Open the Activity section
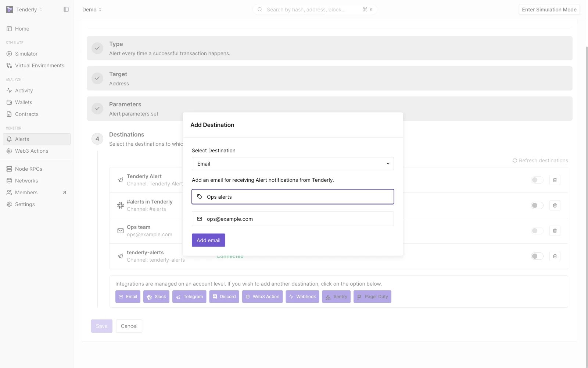This screenshot has width=588, height=368. point(37,91)
